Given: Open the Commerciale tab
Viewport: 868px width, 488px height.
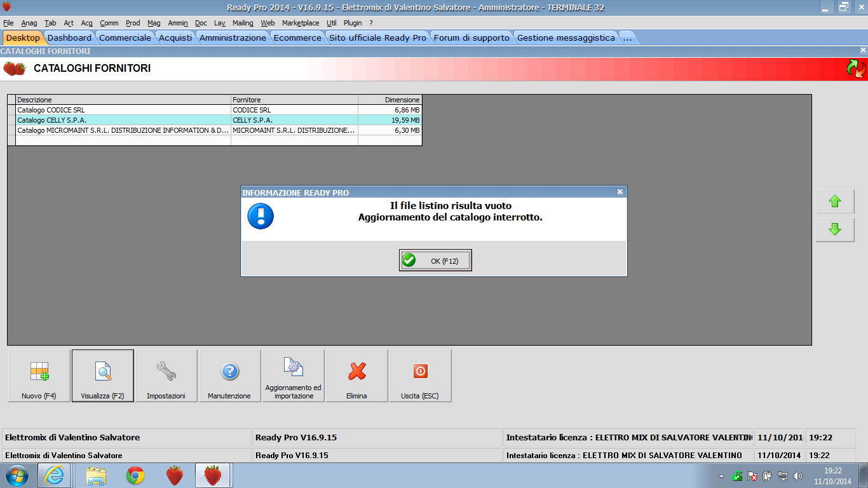Looking at the screenshot, I should tap(125, 37).
